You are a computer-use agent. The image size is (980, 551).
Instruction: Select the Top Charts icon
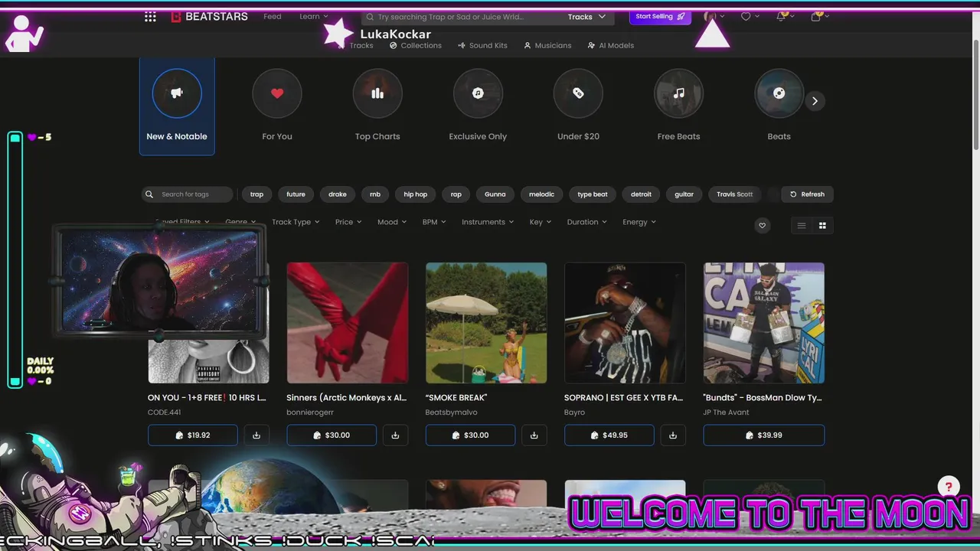(377, 93)
